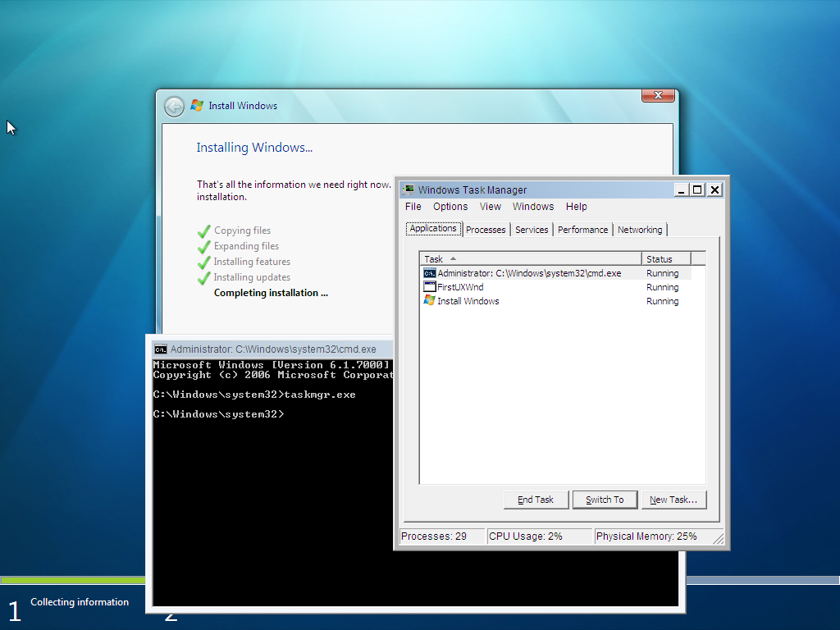
Task: Open the View menu in Task Manager
Action: 491,207
